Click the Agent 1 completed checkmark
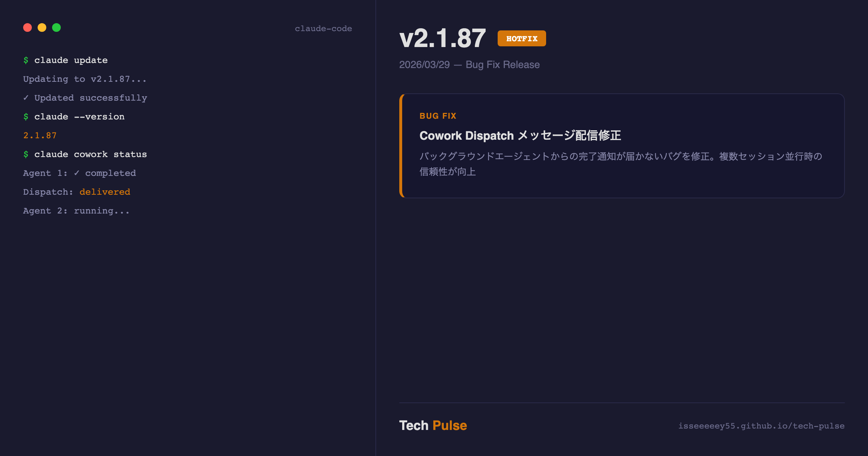The width and height of the screenshot is (868, 456). point(76,173)
